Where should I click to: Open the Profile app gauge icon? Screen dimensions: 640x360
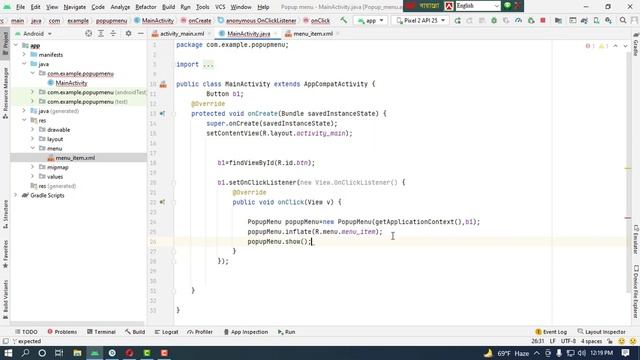click(x=518, y=20)
